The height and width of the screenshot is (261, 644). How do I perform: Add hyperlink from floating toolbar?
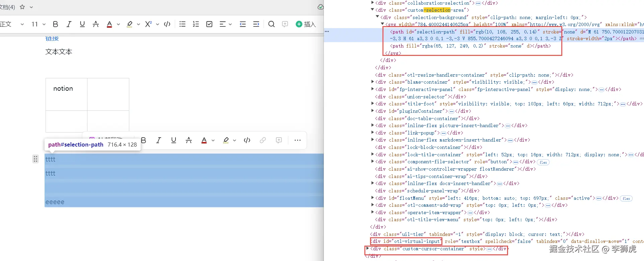[263, 140]
